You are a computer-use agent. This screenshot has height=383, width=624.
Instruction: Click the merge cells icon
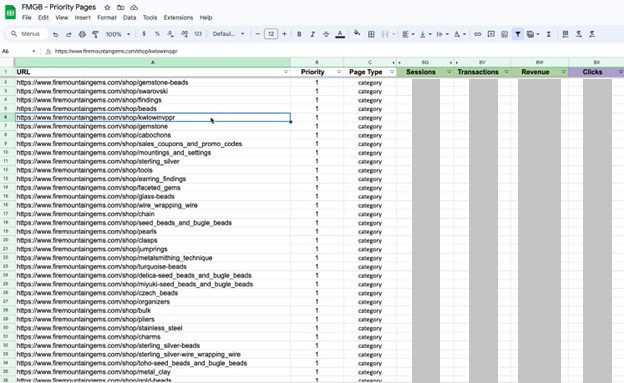385,34
